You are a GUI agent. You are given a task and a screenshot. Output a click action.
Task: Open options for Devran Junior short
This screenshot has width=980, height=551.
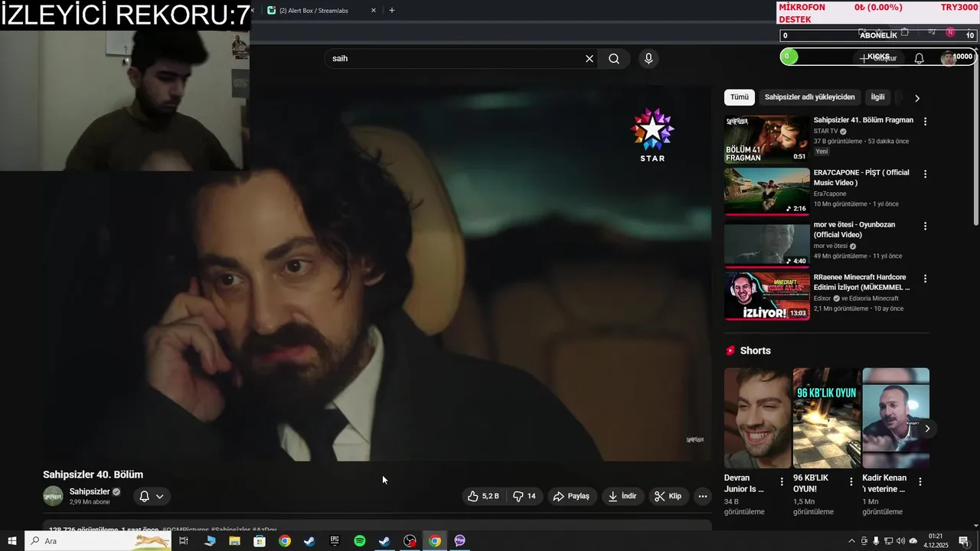pos(782,481)
